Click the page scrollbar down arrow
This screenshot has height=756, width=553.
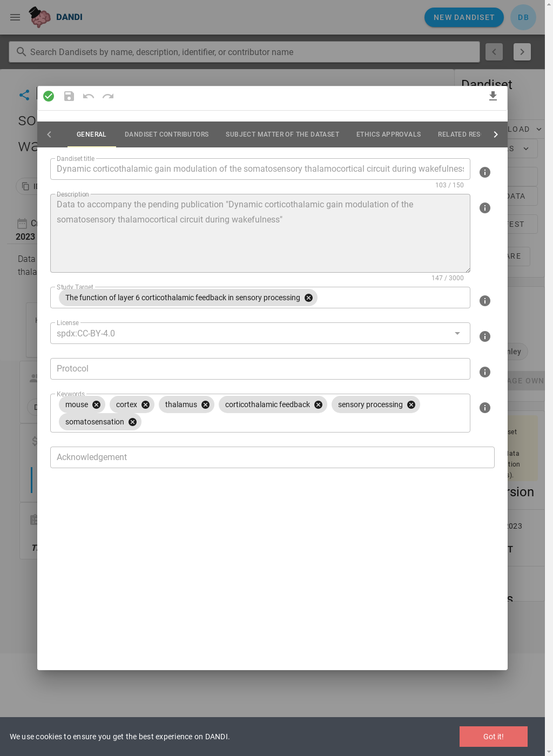pyautogui.click(x=549, y=752)
